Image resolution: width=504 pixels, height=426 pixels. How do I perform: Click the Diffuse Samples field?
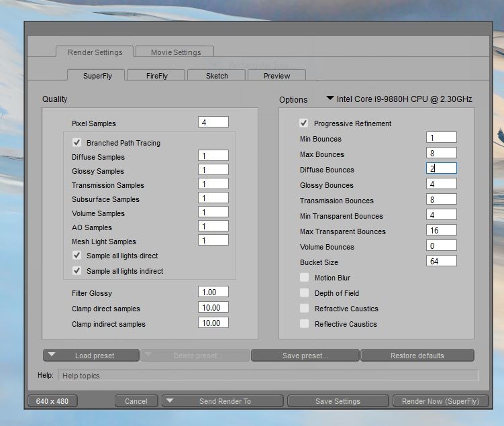click(213, 156)
